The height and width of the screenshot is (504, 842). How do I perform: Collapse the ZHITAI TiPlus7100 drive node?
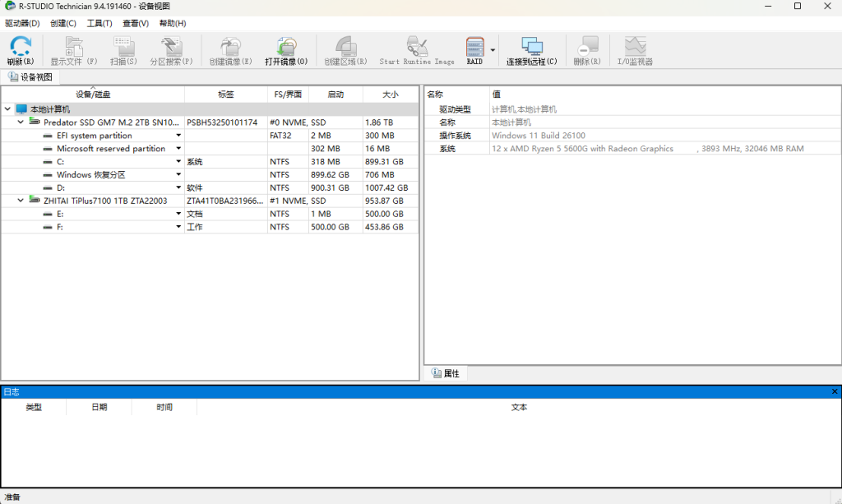click(21, 201)
